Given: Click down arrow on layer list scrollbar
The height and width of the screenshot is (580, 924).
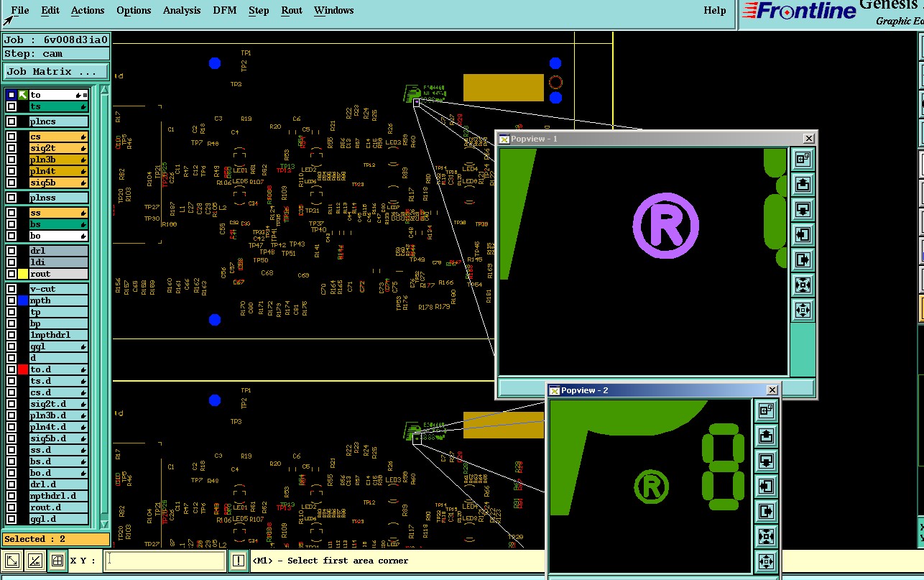Looking at the screenshot, I should (104, 524).
